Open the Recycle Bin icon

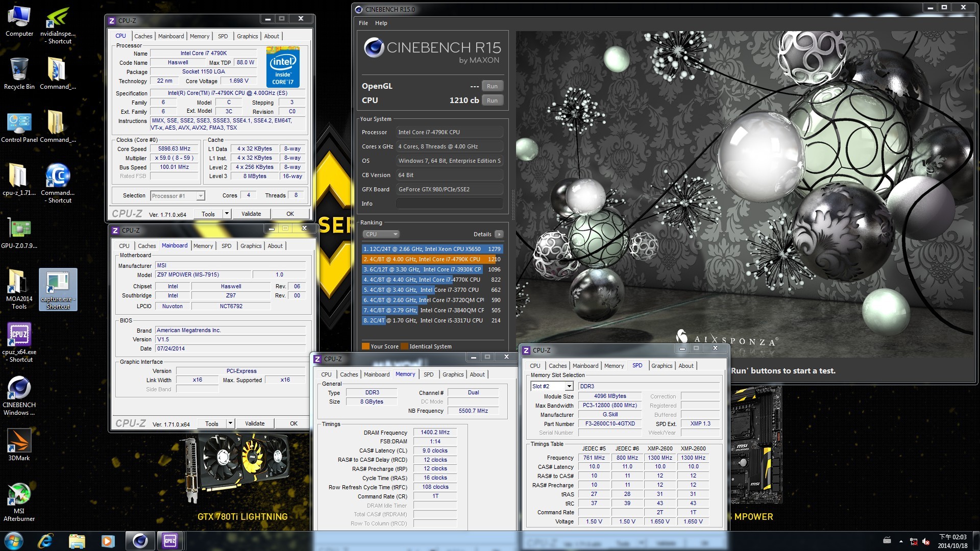tap(19, 73)
